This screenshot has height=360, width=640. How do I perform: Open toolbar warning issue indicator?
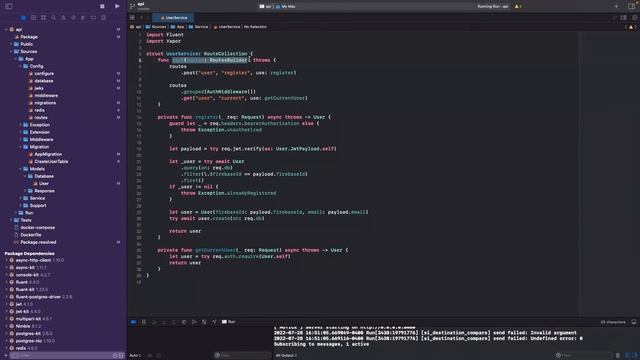tap(518, 7)
